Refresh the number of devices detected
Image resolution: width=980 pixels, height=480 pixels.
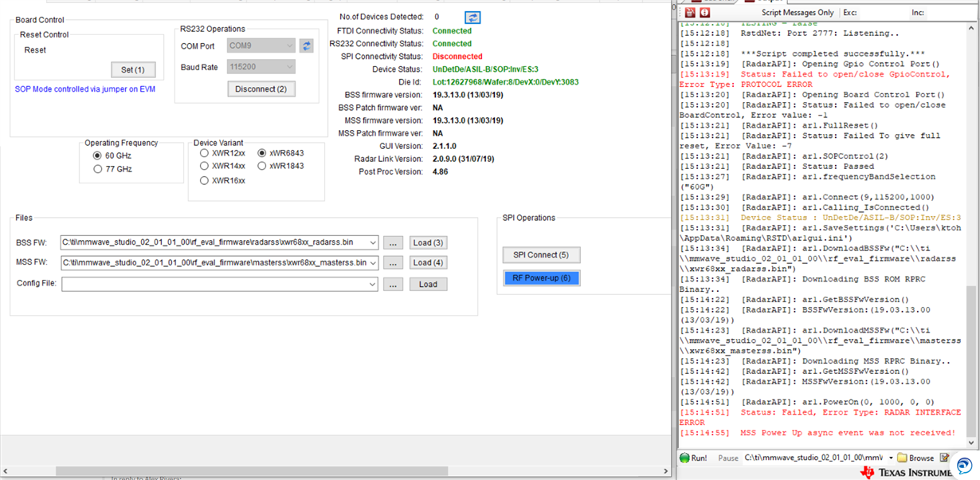pos(473,16)
